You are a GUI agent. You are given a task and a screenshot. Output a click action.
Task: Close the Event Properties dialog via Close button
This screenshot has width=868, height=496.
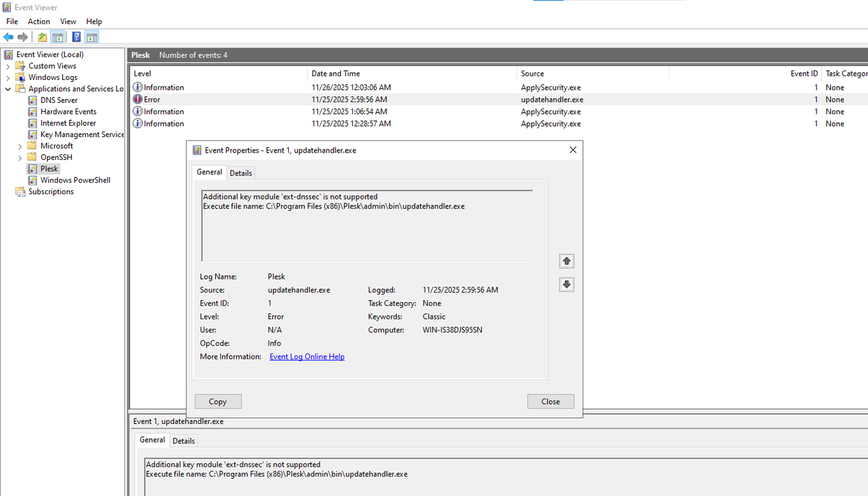click(x=550, y=401)
